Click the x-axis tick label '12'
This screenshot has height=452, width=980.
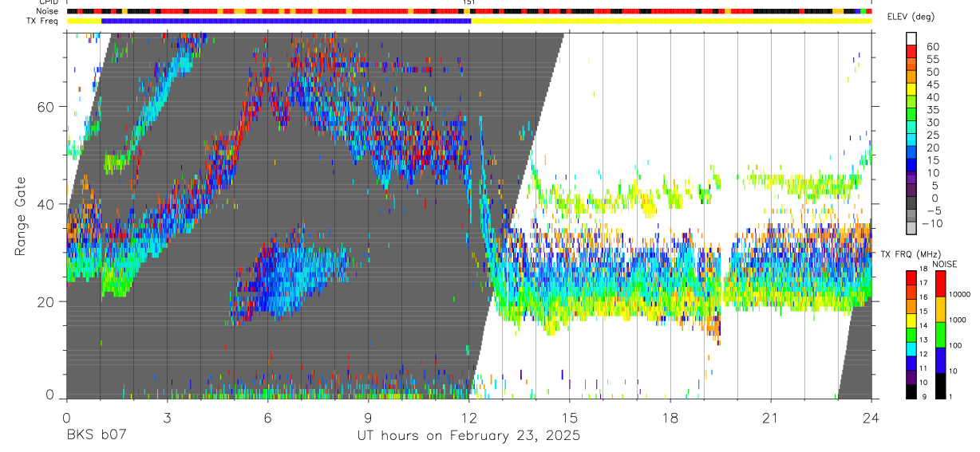(469, 418)
